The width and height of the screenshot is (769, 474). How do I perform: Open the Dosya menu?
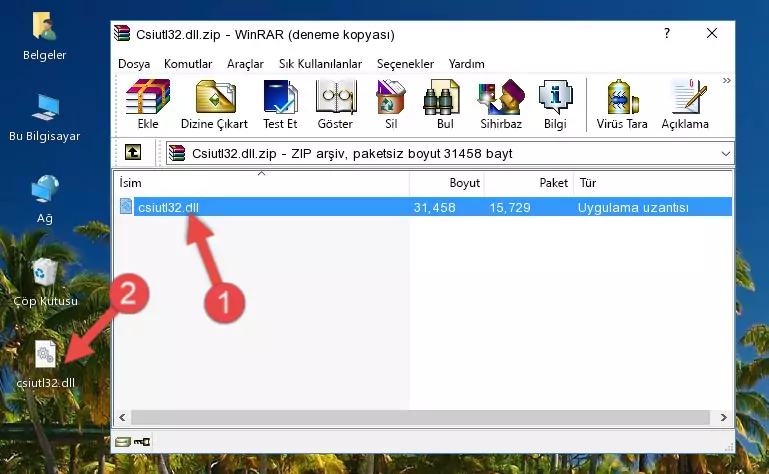134,64
